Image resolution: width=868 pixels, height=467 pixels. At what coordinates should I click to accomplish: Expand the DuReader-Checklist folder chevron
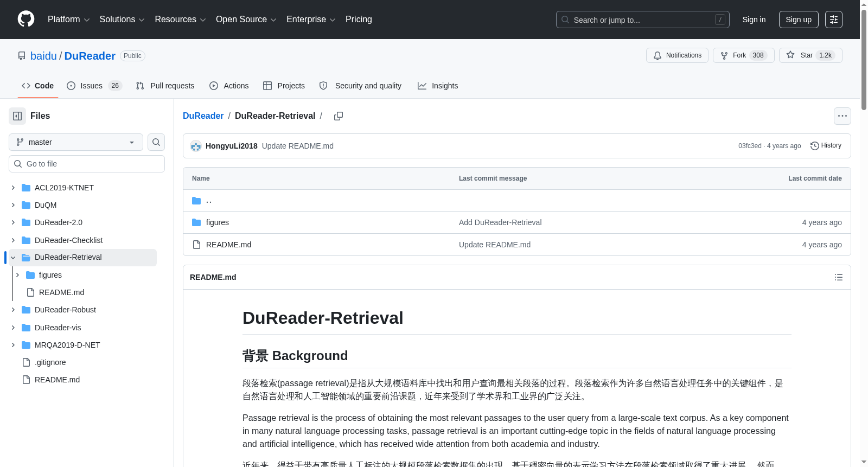(13, 240)
